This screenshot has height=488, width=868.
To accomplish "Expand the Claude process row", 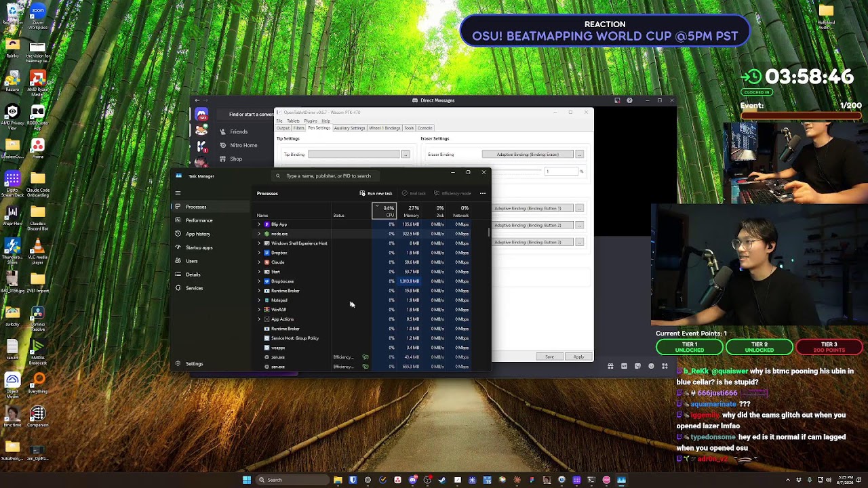I will click(259, 262).
